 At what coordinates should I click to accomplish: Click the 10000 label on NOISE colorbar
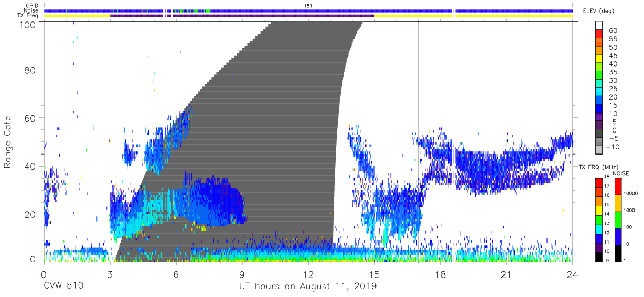tap(631, 193)
